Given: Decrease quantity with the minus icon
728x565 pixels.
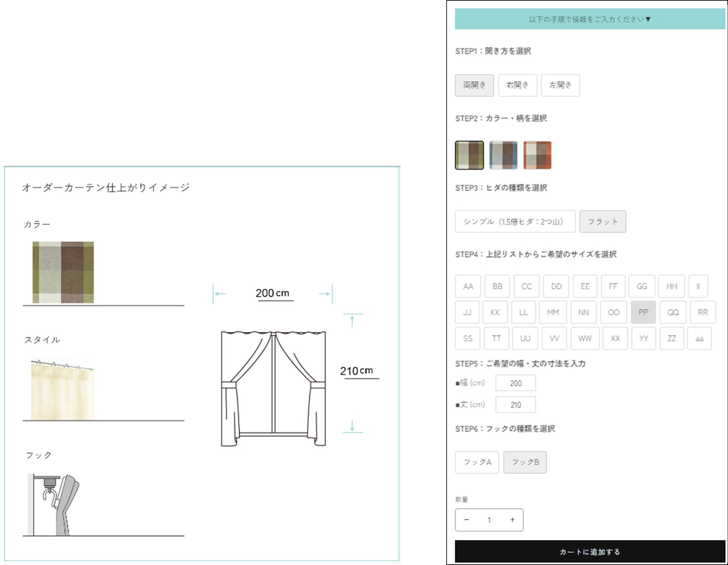Looking at the screenshot, I should coord(466,520).
